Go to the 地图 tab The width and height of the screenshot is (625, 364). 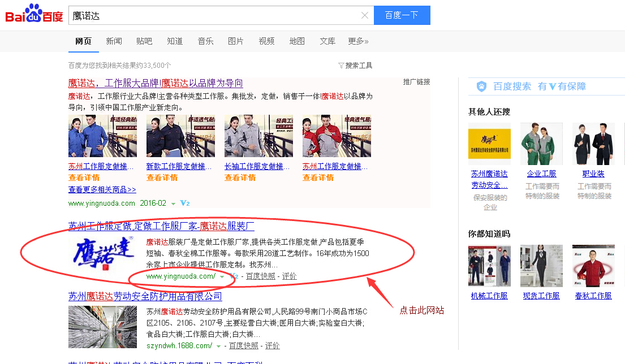tap(297, 41)
